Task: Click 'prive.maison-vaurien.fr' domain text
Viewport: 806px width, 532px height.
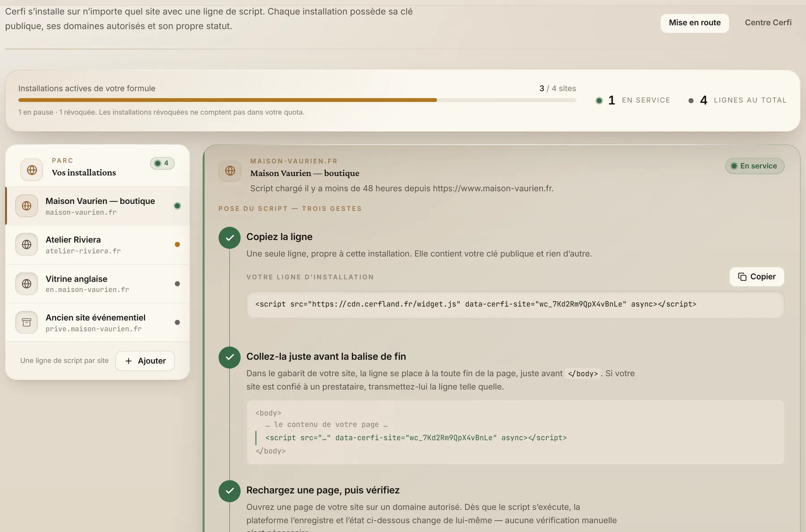Action: tap(94, 329)
